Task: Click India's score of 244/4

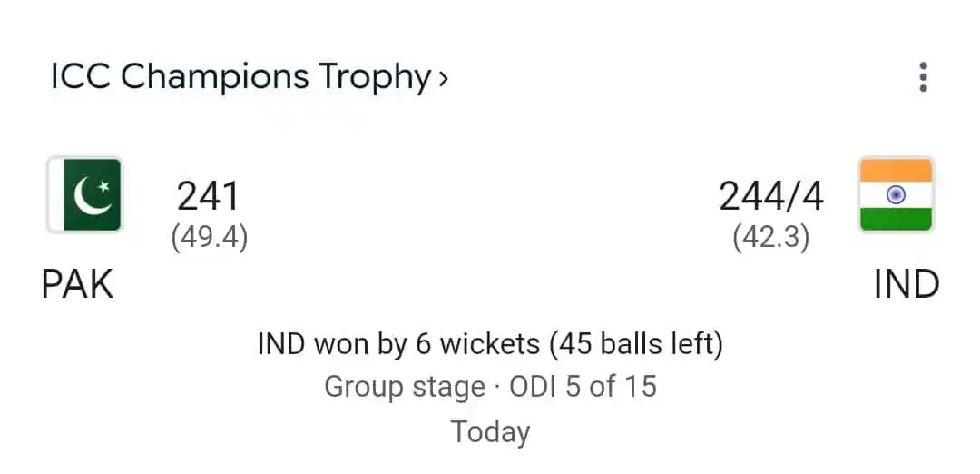Action: [770, 196]
